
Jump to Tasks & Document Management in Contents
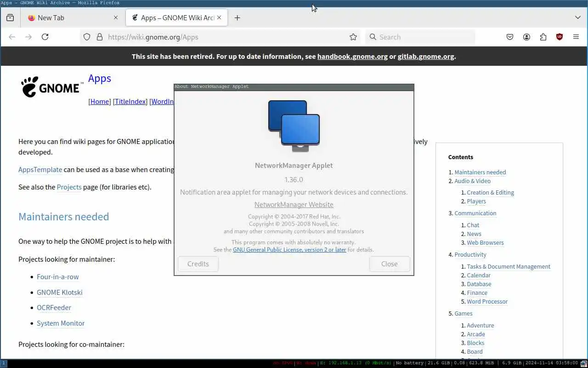pyautogui.click(x=508, y=267)
